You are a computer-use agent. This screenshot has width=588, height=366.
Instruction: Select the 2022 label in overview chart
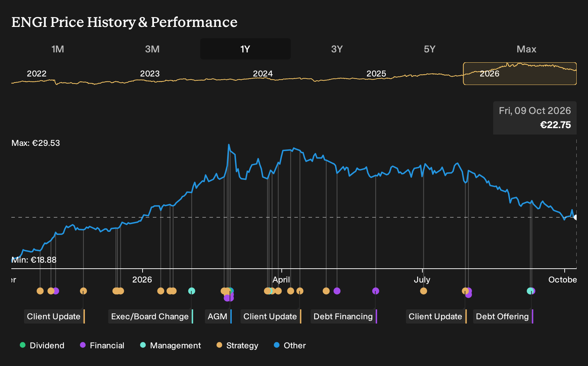pos(37,74)
